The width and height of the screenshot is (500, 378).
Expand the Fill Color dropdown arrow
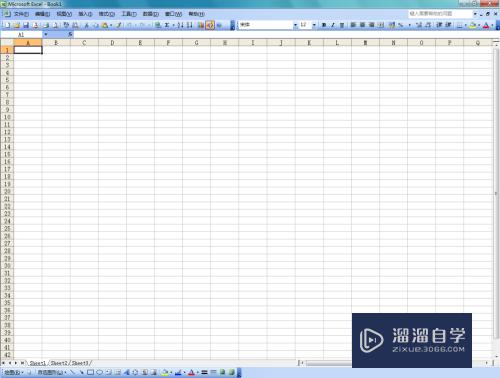(479, 25)
